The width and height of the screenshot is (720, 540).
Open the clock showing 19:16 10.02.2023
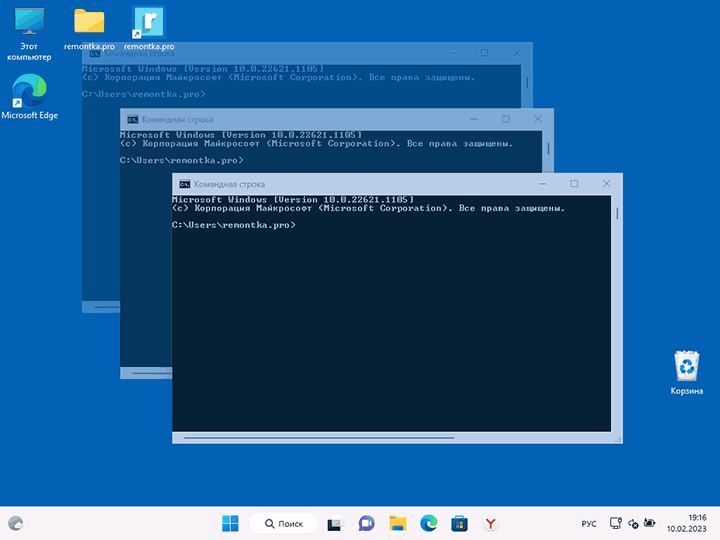687,523
